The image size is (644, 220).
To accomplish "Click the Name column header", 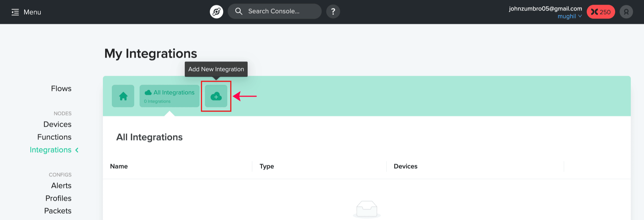I will coord(119,166).
